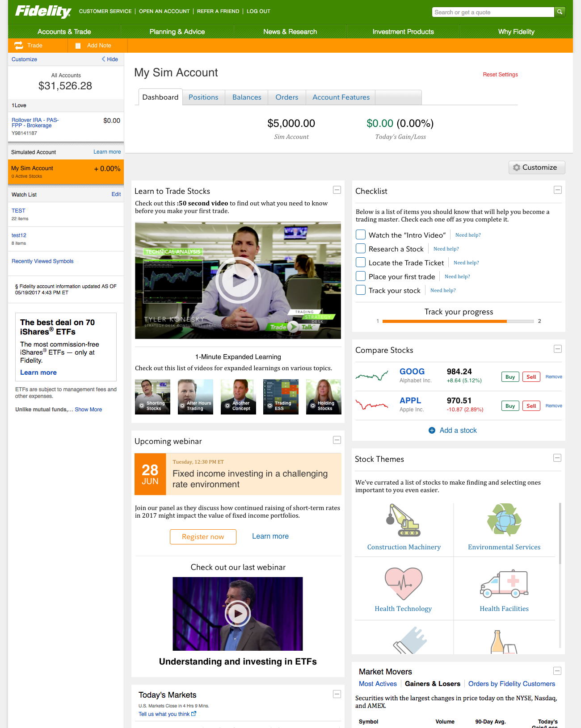Open the After Hours Trading video thumbnail
Screen dimensions: 581x728
195,397
